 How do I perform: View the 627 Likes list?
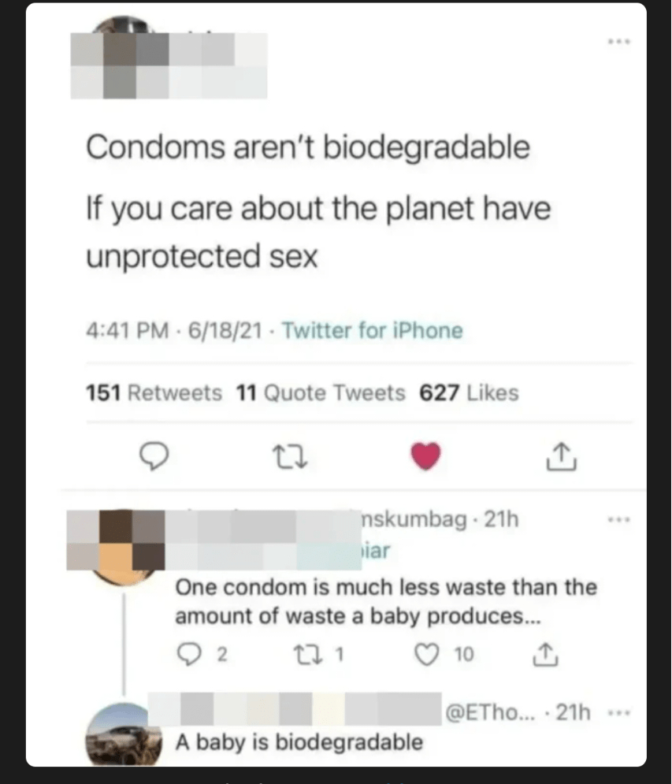pyautogui.click(x=469, y=392)
